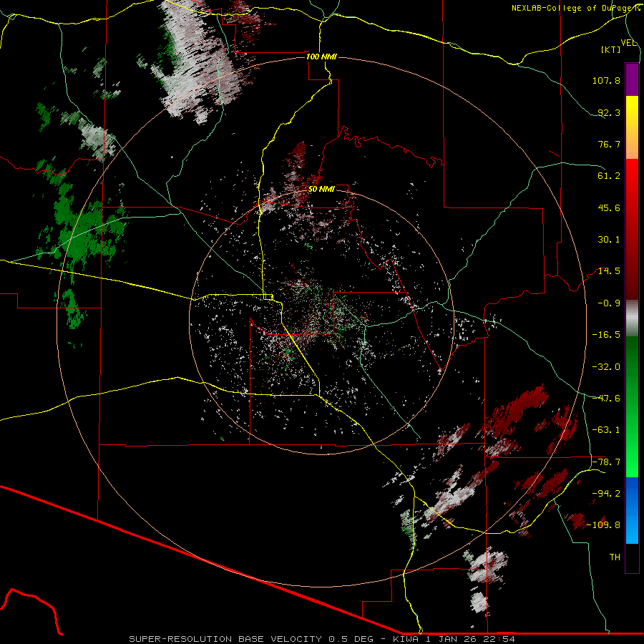
Task: Click the -32.0 velocity scale value
Action: (x=606, y=367)
